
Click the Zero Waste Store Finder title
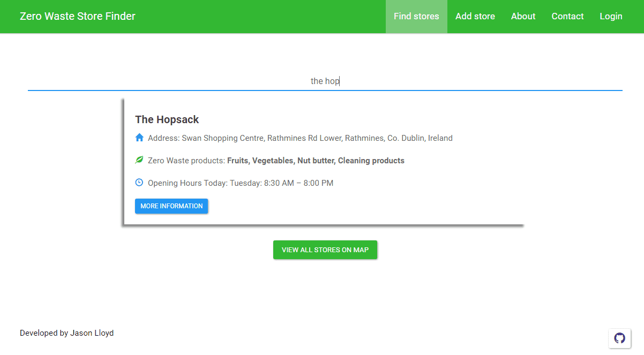[78, 16]
